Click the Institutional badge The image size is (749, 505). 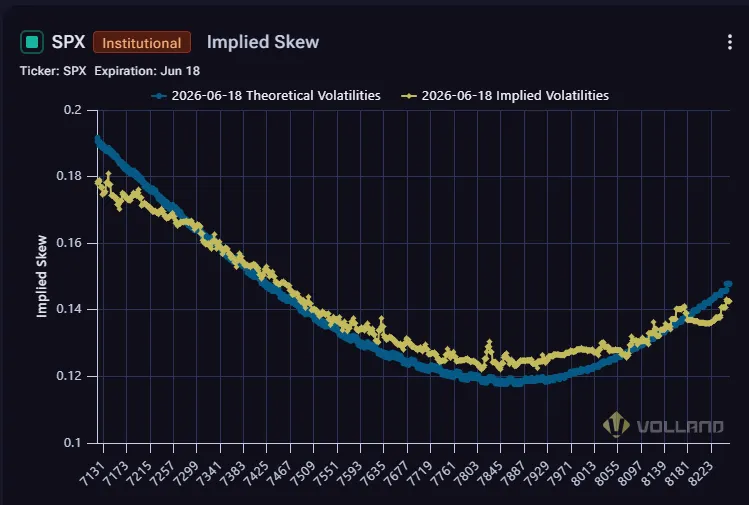click(142, 43)
